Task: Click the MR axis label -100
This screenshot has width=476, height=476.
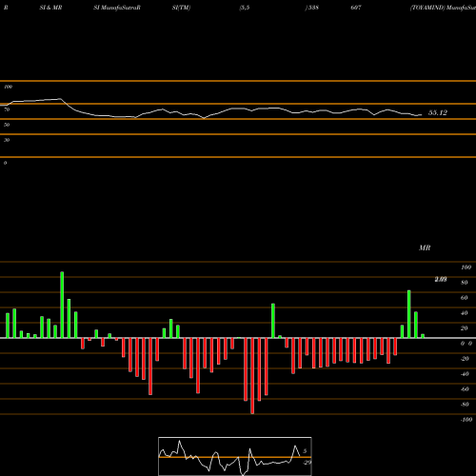Action: tap(466, 420)
